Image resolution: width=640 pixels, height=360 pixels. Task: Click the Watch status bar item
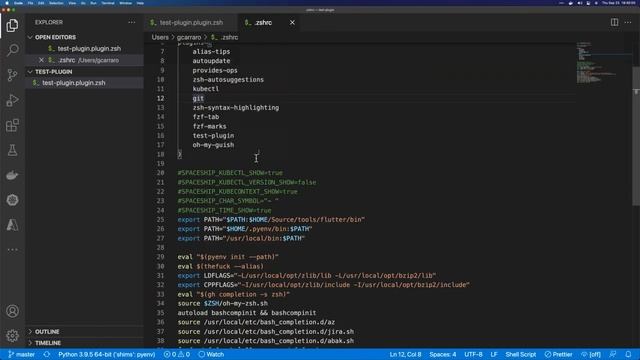point(211,354)
